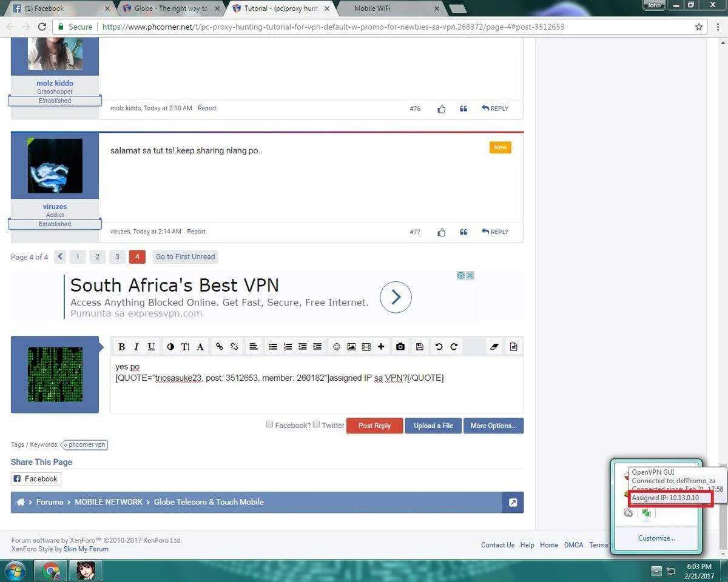Image resolution: width=728 pixels, height=582 pixels.
Task: Quote post #77 with quote icon
Action: 463,232
